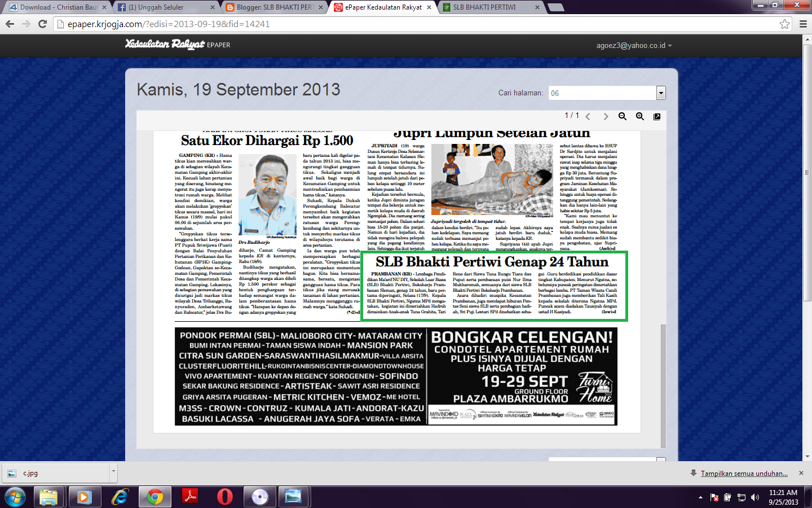Launch Windows Media Player from taskbar
812x508 pixels.
(85, 497)
